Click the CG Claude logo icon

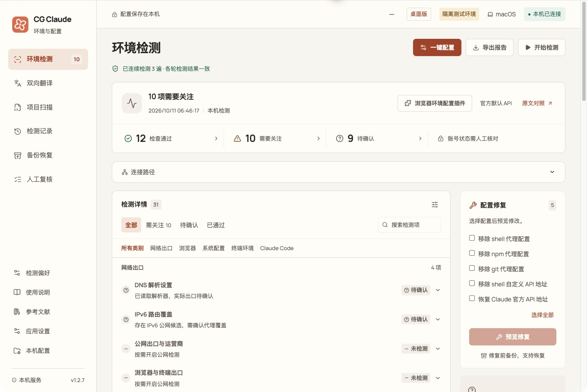20,25
